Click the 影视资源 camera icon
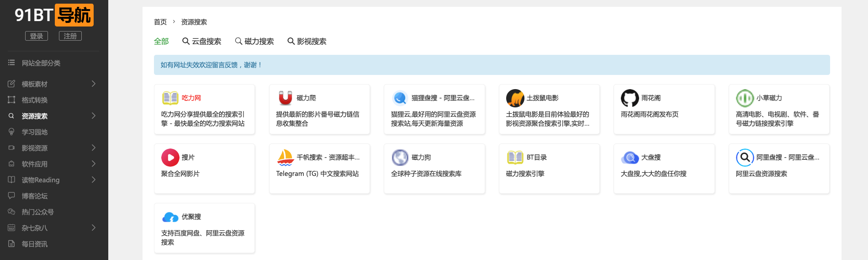 11,148
